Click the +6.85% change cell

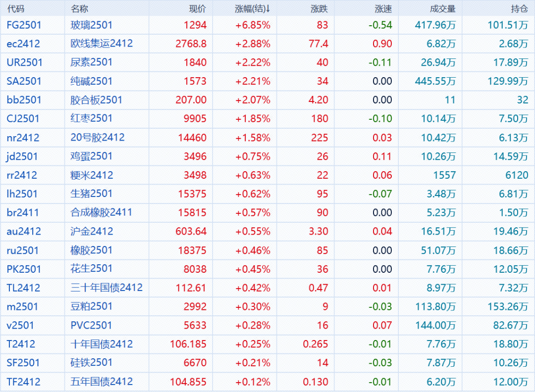pyautogui.click(x=253, y=25)
